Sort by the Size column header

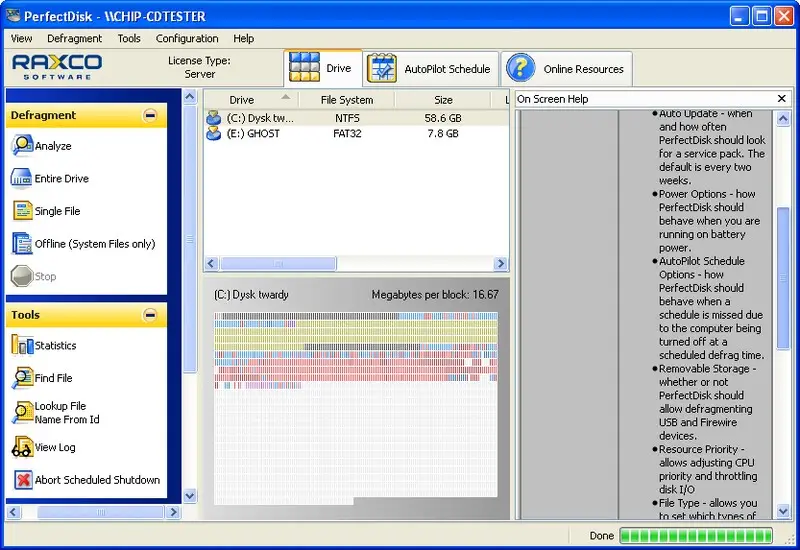(443, 99)
